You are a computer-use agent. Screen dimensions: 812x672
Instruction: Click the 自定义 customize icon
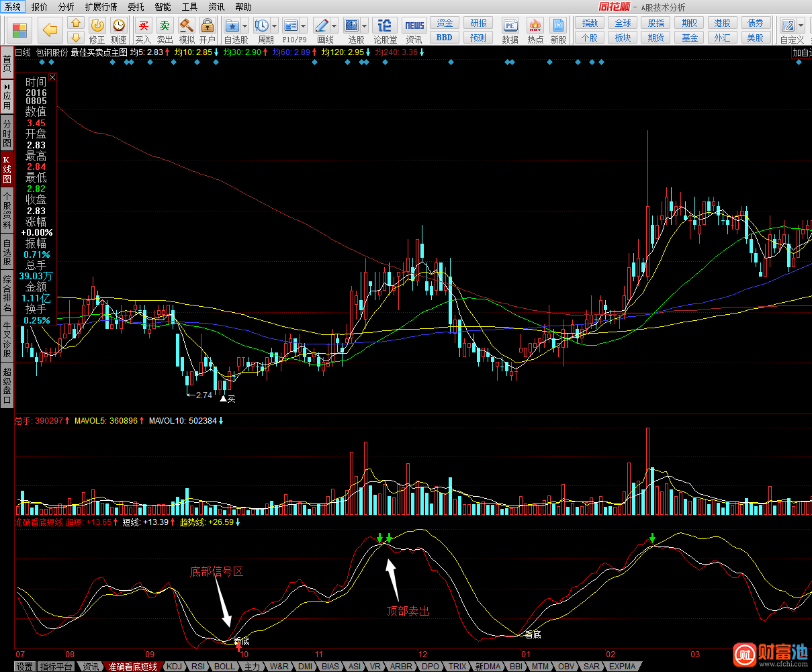(788, 26)
